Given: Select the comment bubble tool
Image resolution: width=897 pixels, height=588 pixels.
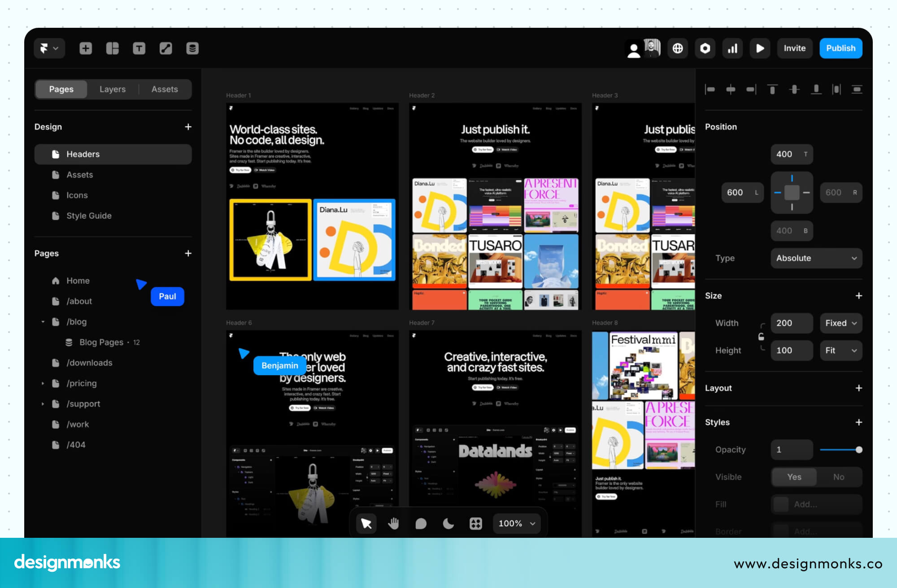Looking at the screenshot, I should [421, 523].
